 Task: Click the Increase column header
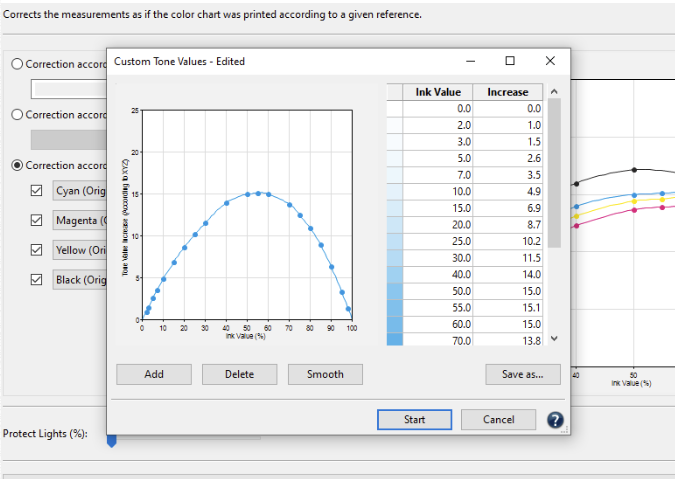[x=508, y=92]
